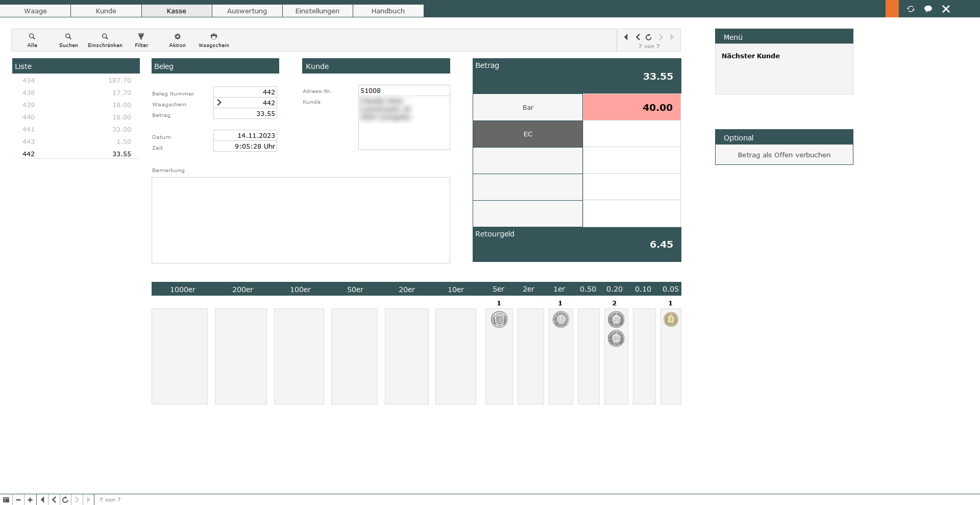
Task: Click Nächster Kunde in Menü
Action: (750, 56)
